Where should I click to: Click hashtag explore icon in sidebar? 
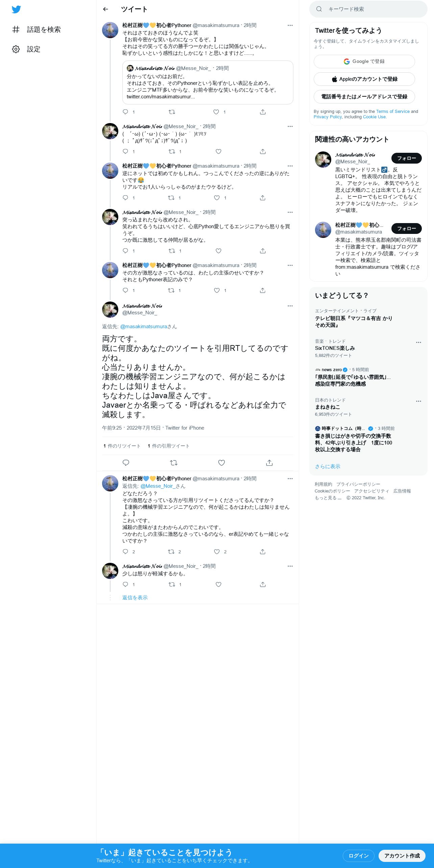click(16, 29)
